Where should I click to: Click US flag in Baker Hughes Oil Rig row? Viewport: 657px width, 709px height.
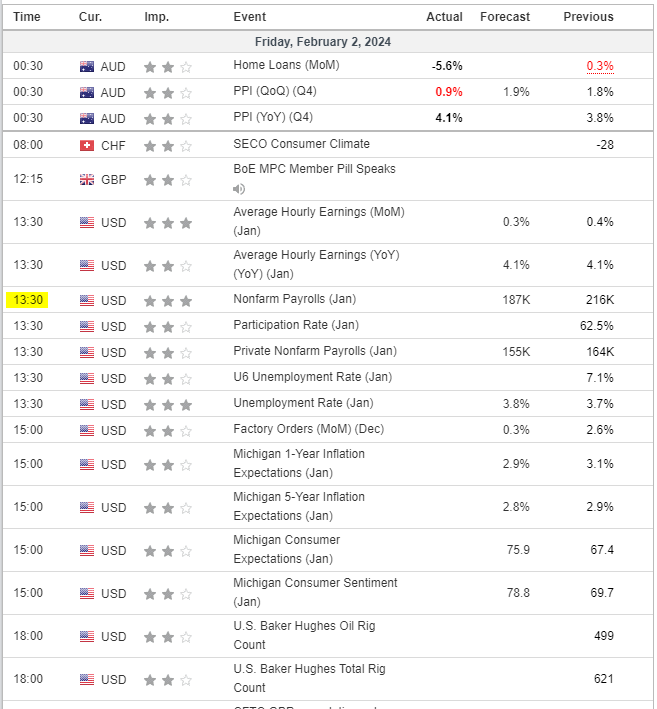[x=87, y=637]
